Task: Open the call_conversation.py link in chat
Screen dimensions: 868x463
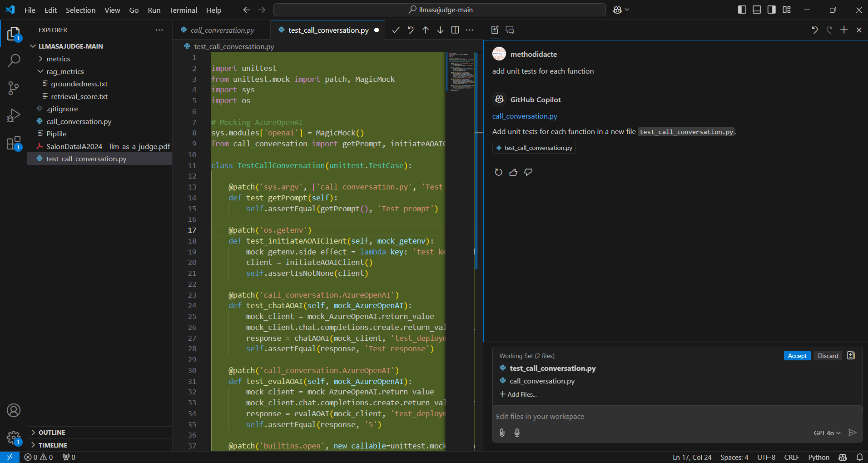Action: coord(524,116)
